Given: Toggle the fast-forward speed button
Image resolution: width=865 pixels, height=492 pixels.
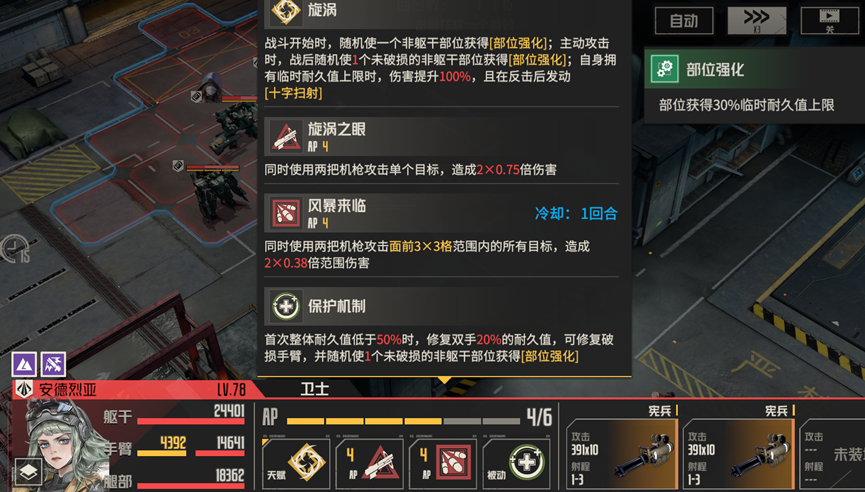Looking at the screenshot, I should 756,21.
